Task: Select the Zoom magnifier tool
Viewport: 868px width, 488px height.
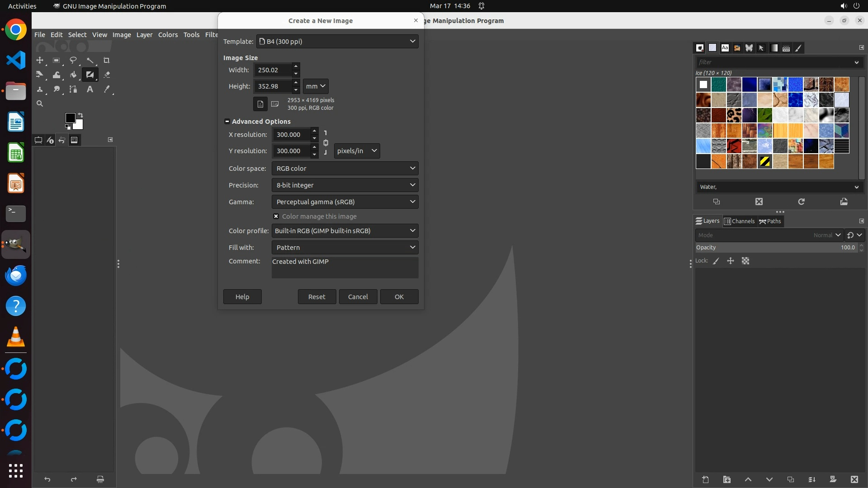Action: click(40, 103)
